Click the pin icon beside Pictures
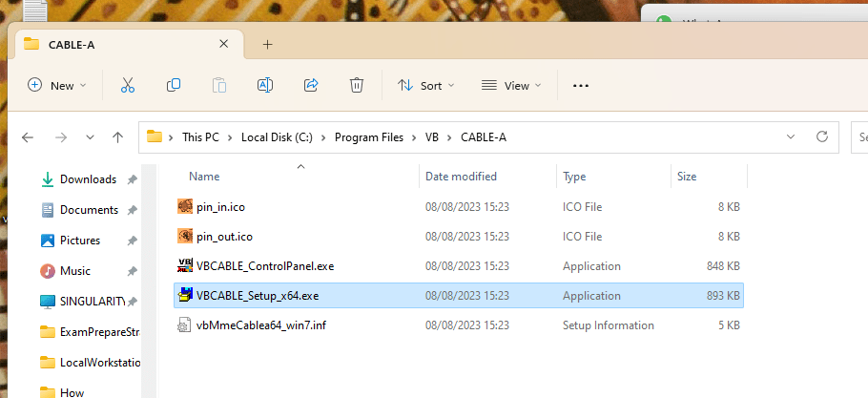 point(132,241)
